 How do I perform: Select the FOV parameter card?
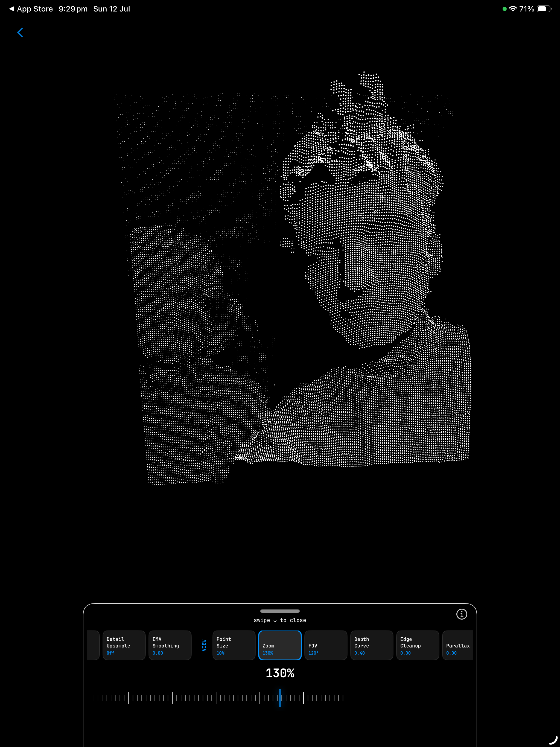click(x=326, y=645)
